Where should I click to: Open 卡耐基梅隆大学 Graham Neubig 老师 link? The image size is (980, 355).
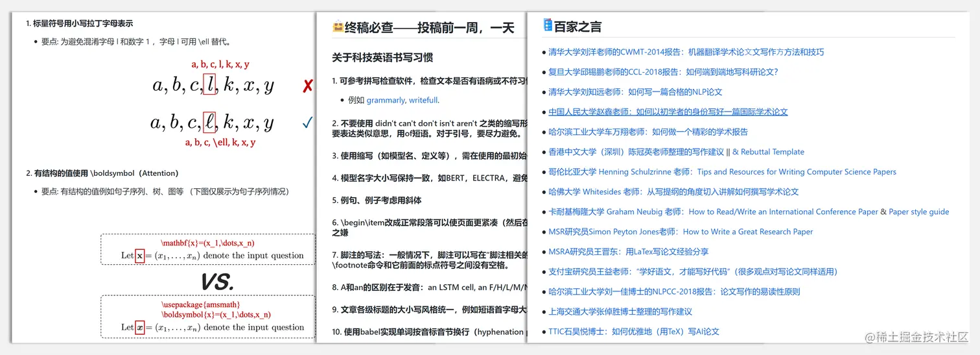[713, 212]
